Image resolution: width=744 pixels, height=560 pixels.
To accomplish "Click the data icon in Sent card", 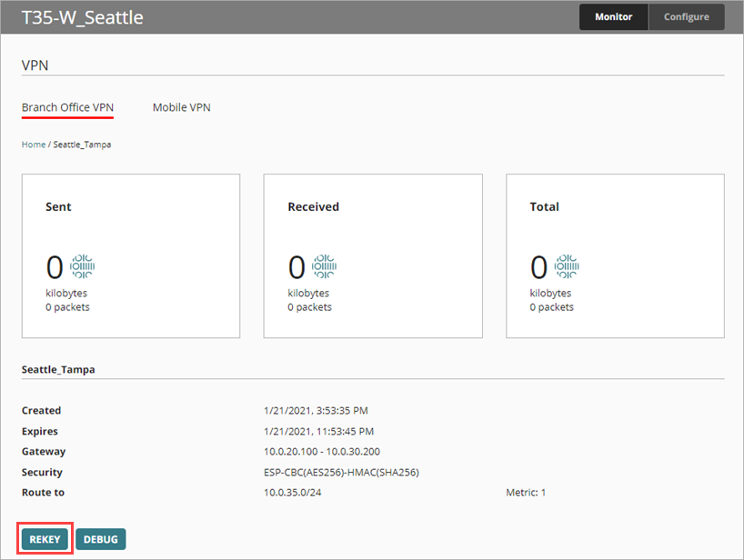I will click(x=83, y=266).
